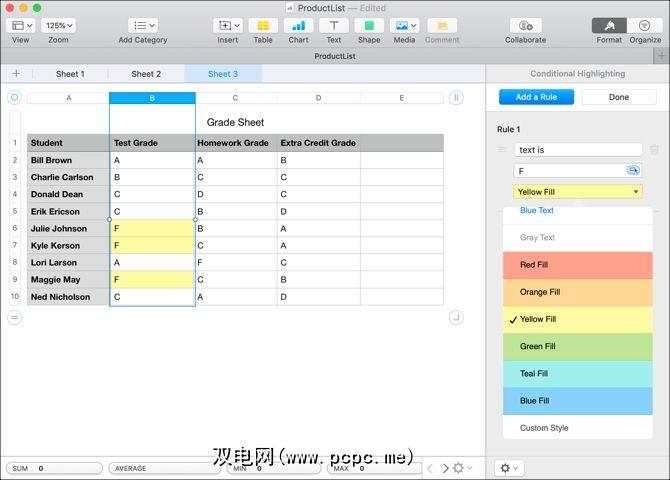Click the table resize corner handle
The width and height of the screenshot is (670, 480).
click(x=456, y=318)
